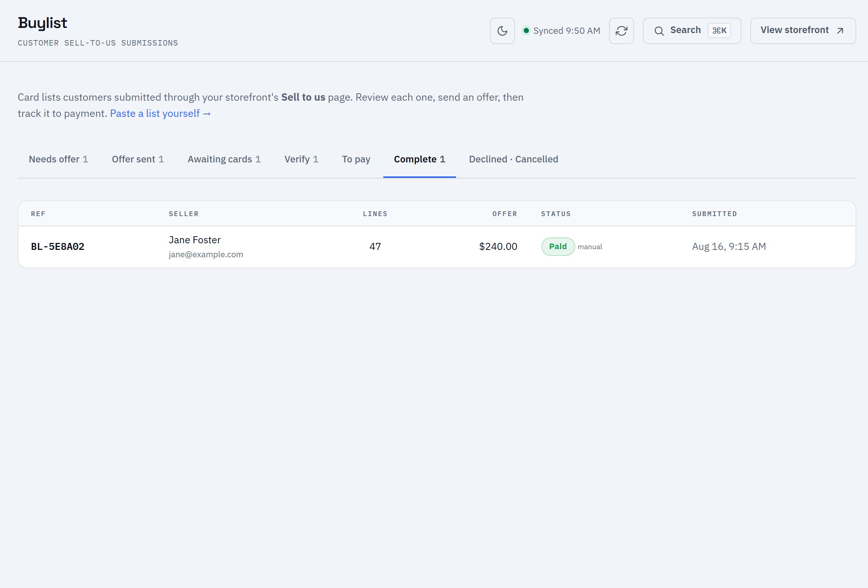
Task: Click the refresh sync icon button
Action: click(x=621, y=31)
